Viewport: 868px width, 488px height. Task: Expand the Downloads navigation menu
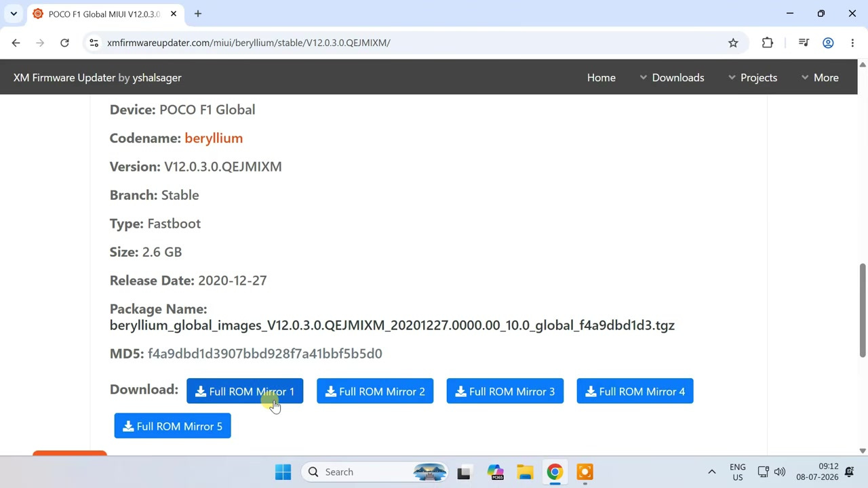(671, 77)
